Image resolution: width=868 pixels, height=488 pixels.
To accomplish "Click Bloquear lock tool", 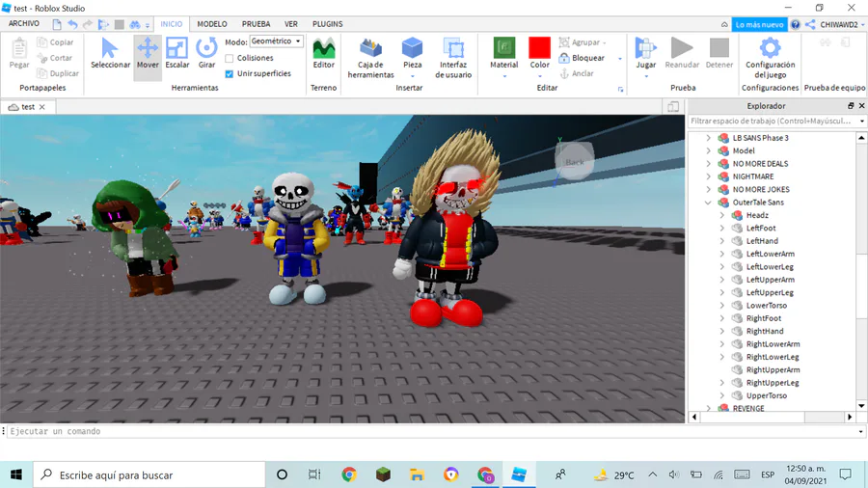I will [582, 58].
